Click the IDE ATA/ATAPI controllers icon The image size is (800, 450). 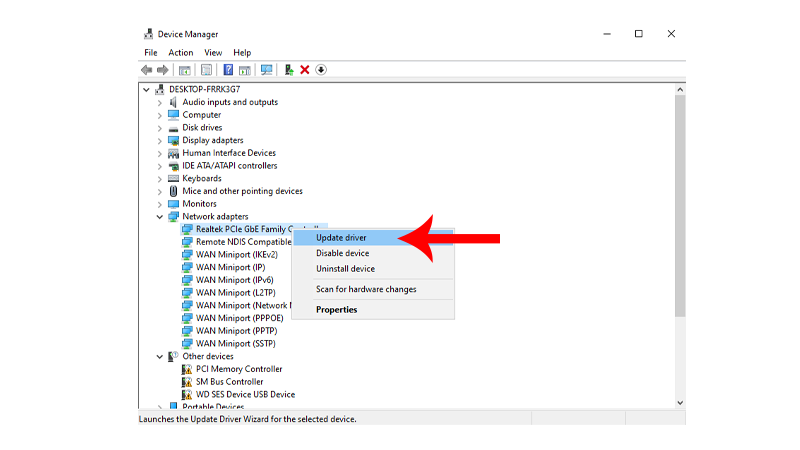coord(173,166)
